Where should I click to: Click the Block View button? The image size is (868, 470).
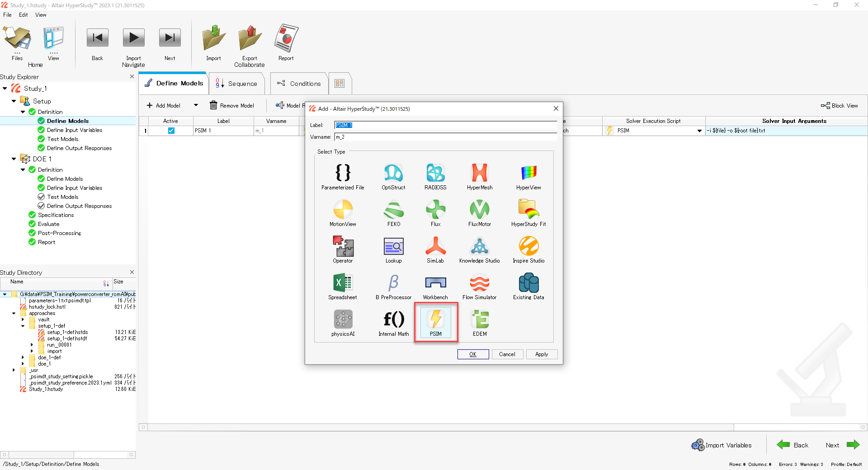tap(840, 105)
